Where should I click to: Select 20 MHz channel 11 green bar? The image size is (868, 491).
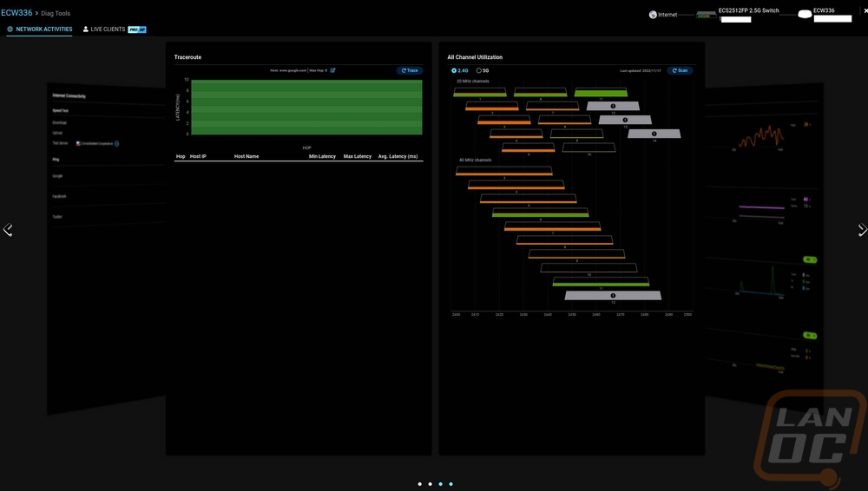(x=601, y=92)
